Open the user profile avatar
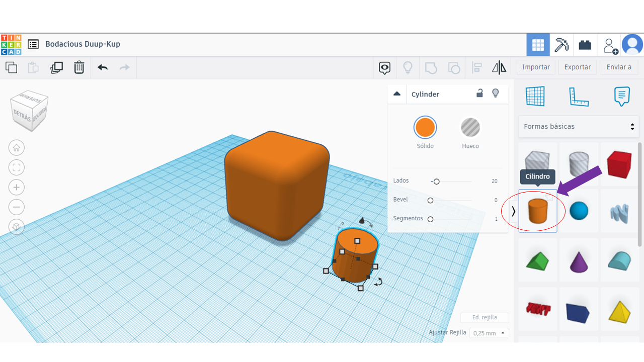The width and height of the screenshot is (644, 362). coord(632,45)
